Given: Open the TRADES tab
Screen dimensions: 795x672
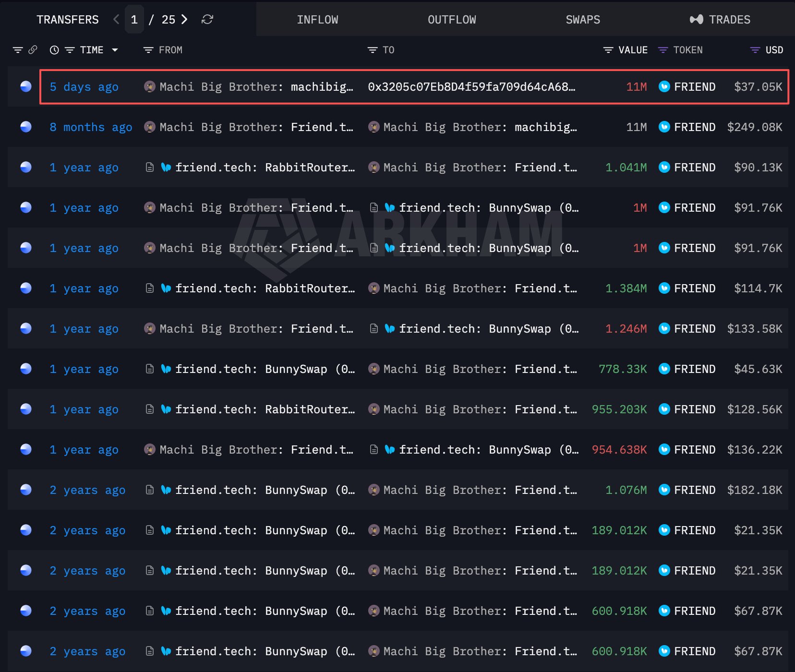Looking at the screenshot, I should click(720, 20).
